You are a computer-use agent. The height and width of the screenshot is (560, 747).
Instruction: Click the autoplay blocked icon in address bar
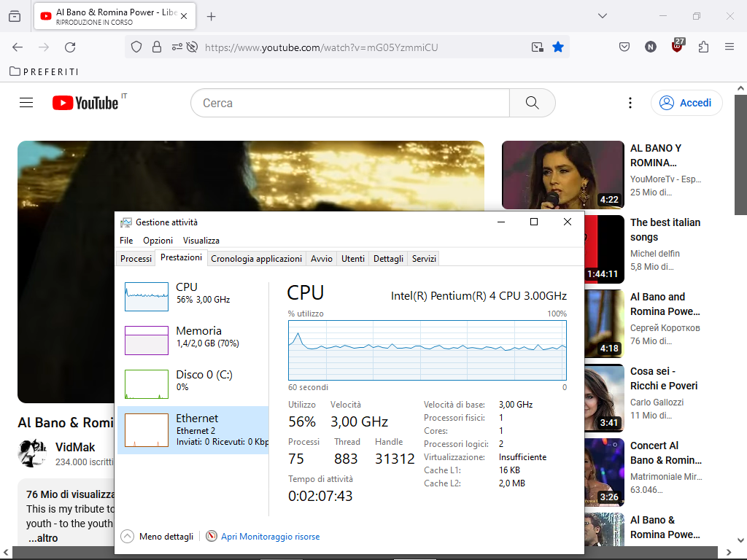tap(192, 47)
